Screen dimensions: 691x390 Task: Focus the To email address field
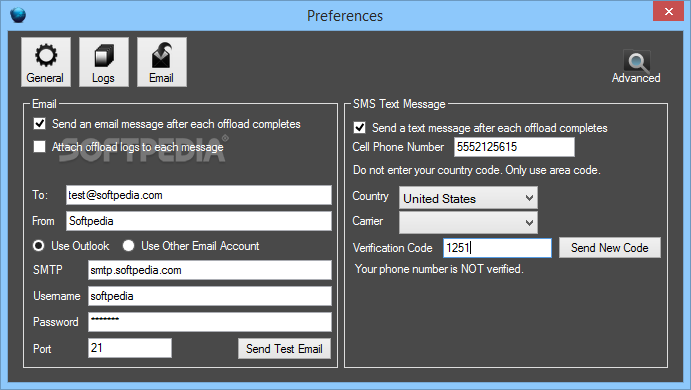click(199, 195)
